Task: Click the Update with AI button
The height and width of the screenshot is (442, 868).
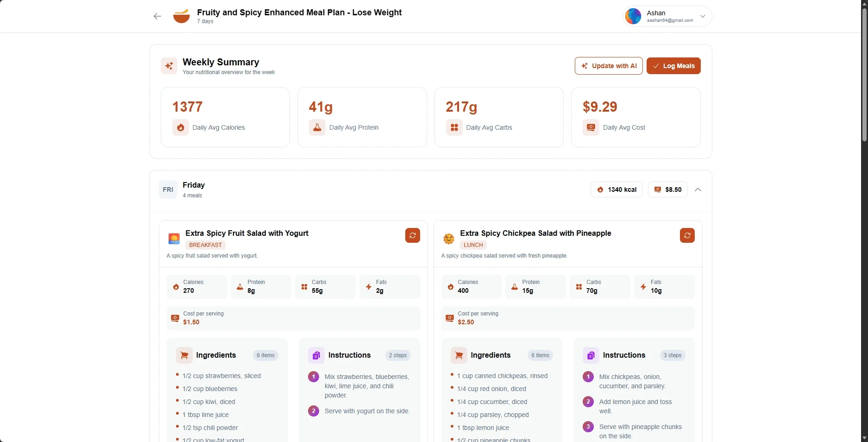Action: point(608,66)
